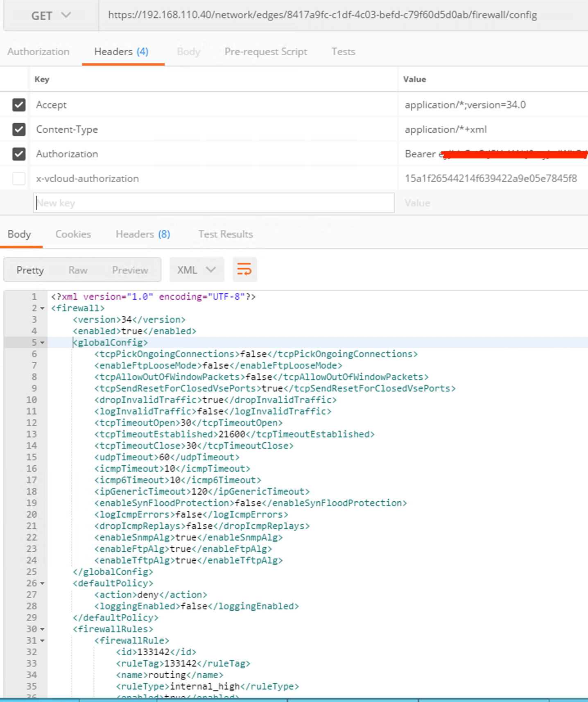
Task: Collapse the globalConfig node on line 5
Action: [42, 343]
